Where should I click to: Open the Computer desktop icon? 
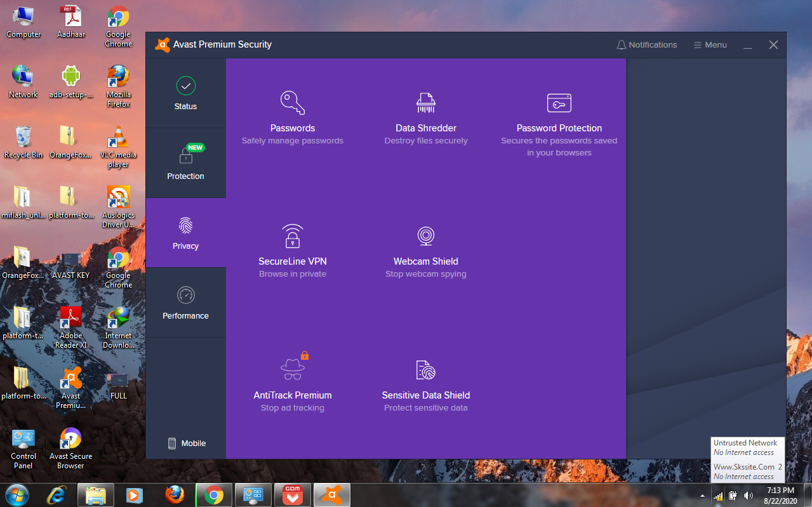(x=23, y=22)
